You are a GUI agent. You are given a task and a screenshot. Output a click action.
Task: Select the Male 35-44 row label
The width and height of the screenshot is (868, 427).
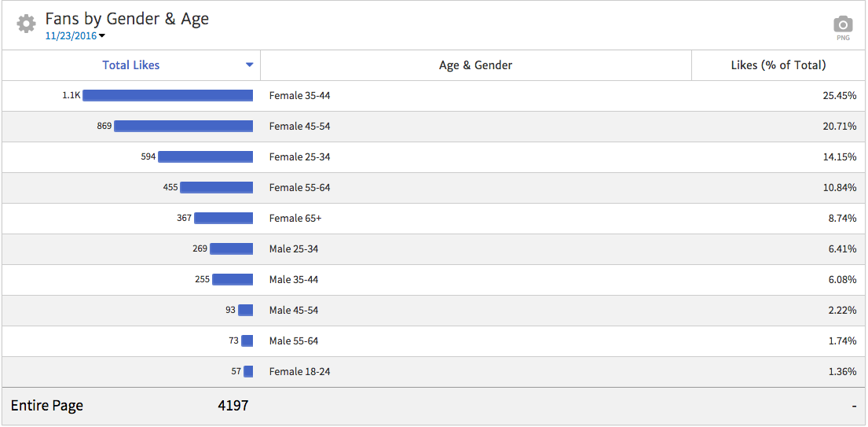(x=294, y=279)
